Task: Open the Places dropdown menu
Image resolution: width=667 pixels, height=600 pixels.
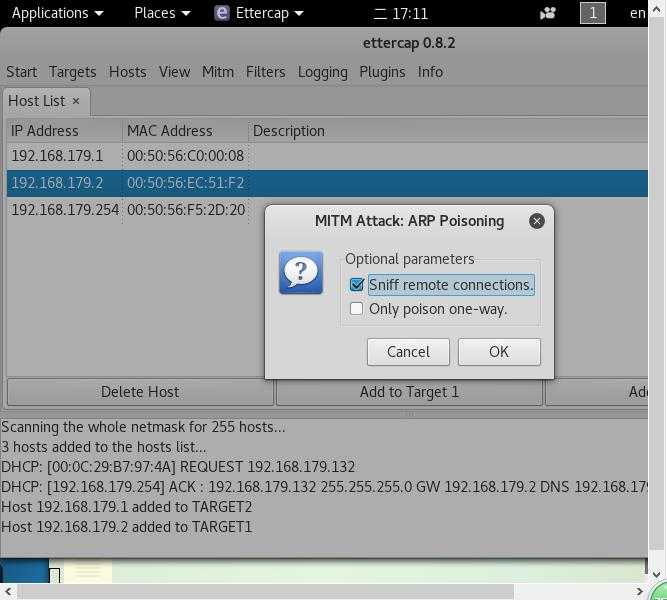Action: 162,13
